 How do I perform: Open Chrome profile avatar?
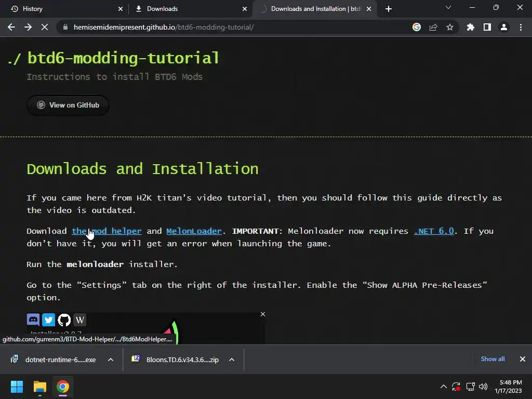[x=504, y=27]
